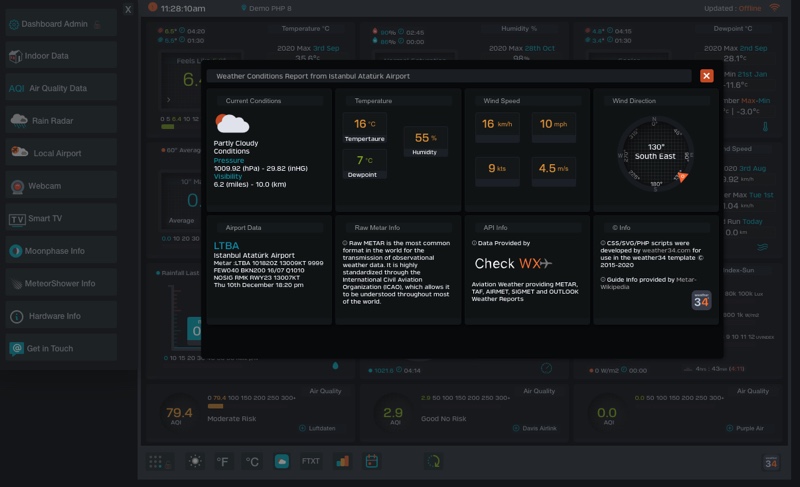The width and height of the screenshot is (800, 487).
Task: Click the Smart TV icon in sidebar
Action: point(17,219)
